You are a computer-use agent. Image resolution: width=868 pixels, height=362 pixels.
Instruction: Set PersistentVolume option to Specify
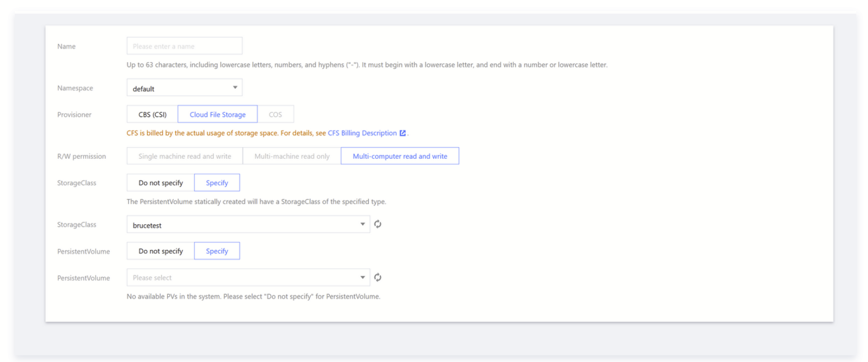[217, 251]
